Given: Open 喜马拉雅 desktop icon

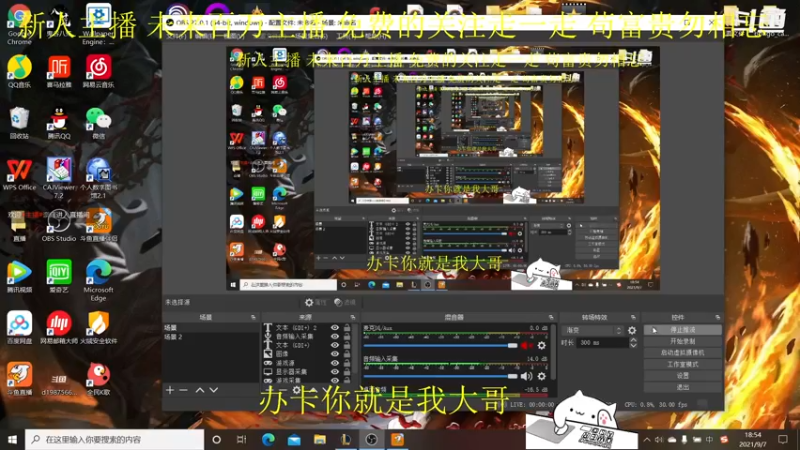Looking at the screenshot, I should point(59,72).
